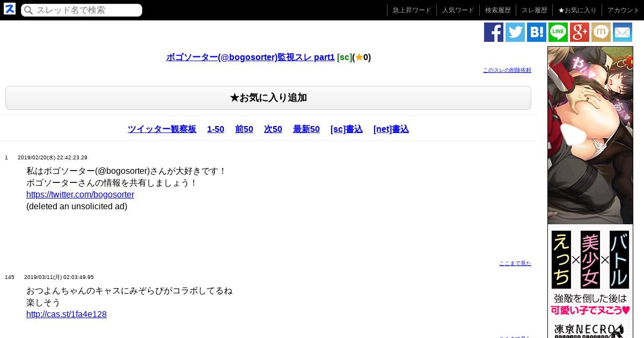
Task: Click the timestamp 2019/02/20(水) 22:42:23.29
Action: pyautogui.click(x=53, y=158)
